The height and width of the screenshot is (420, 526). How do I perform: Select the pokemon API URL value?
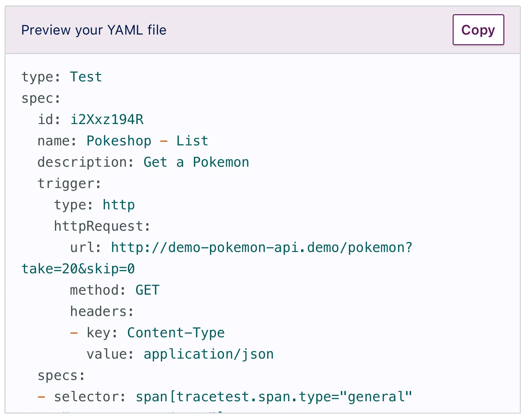261,247
